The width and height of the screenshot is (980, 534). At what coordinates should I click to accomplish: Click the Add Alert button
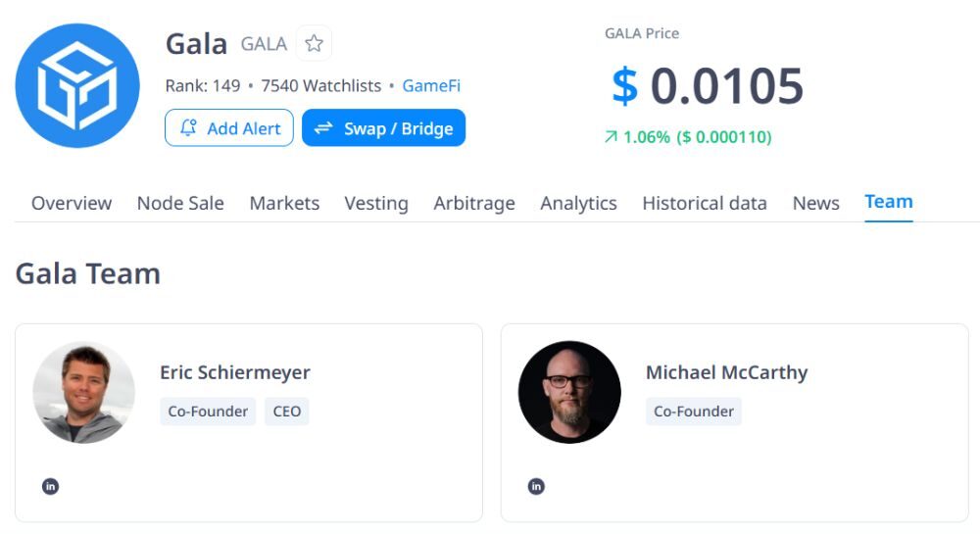pyautogui.click(x=229, y=128)
